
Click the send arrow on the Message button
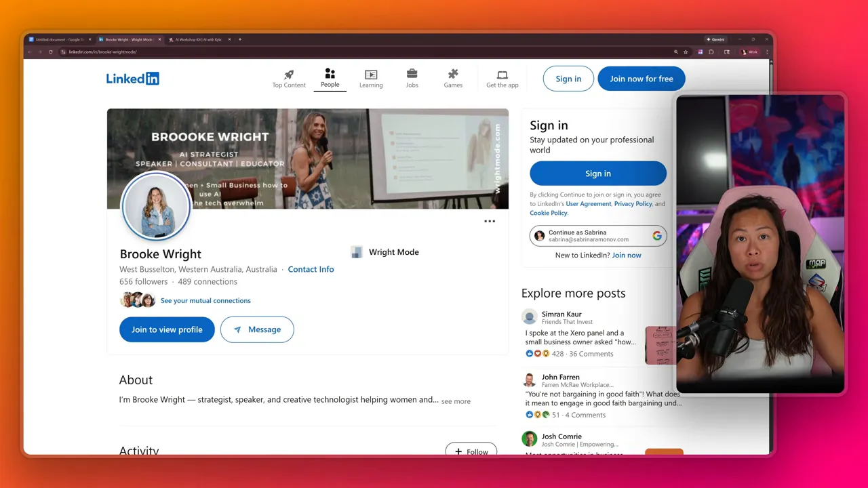(x=237, y=329)
